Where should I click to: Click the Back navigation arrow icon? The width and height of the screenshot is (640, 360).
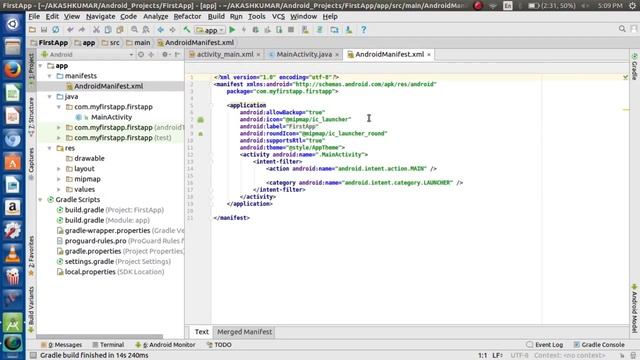pyautogui.click(x=160, y=29)
